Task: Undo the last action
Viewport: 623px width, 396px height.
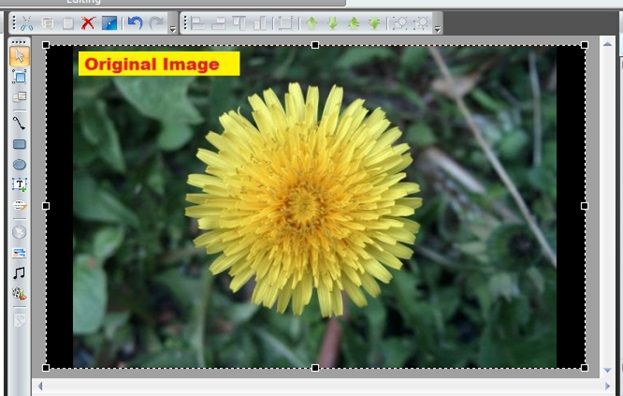Action: point(135,23)
